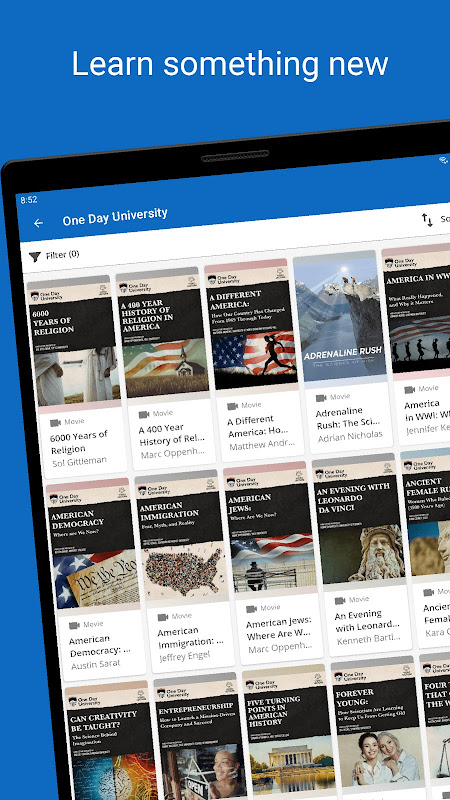Viewport: 450px width, 800px height.
Task: Select the Can Creativity Be Taught cover
Action: click(x=112, y=740)
